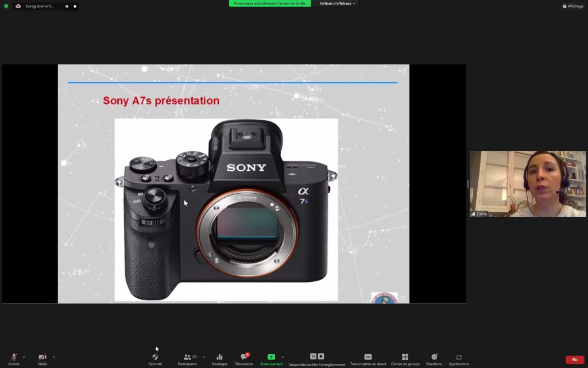
Task: Open the Sécurité menu
Action: tap(155, 359)
